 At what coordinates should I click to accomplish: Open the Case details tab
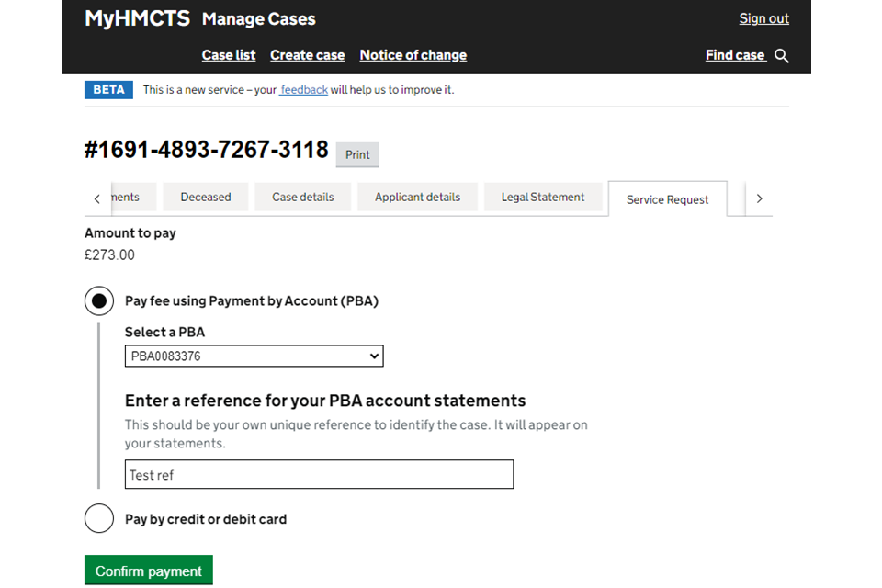pos(303,197)
